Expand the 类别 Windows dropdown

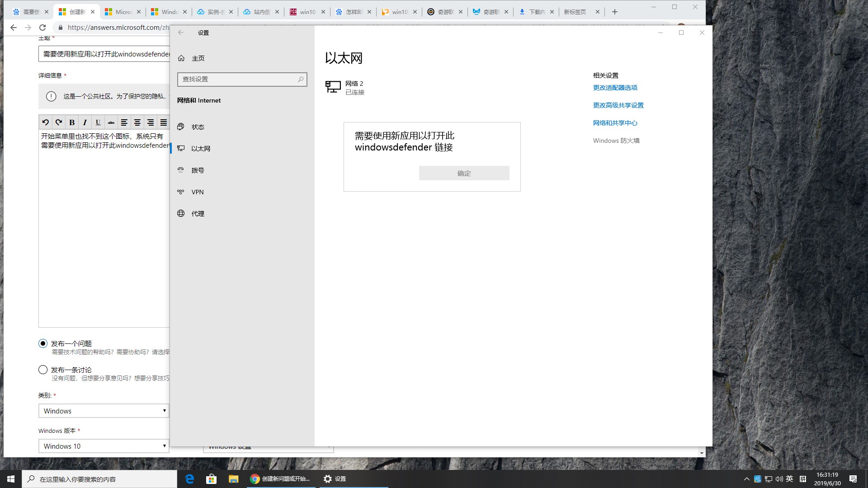click(104, 411)
